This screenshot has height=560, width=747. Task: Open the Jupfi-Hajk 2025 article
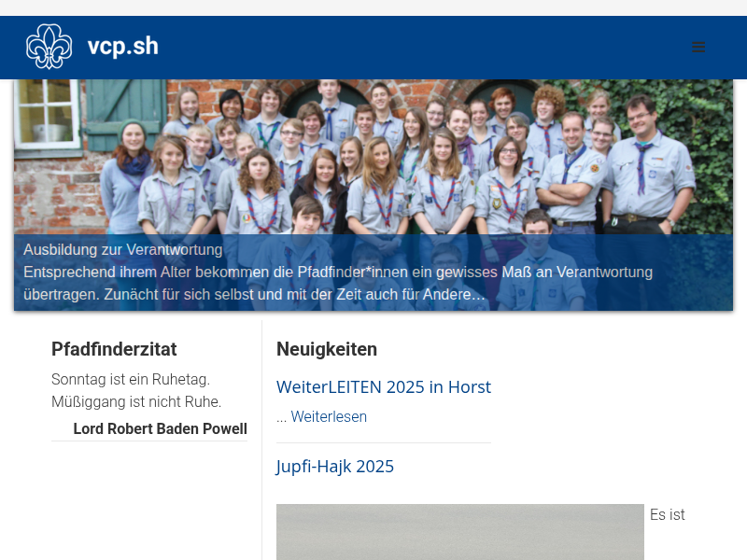click(x=334, y=467)
